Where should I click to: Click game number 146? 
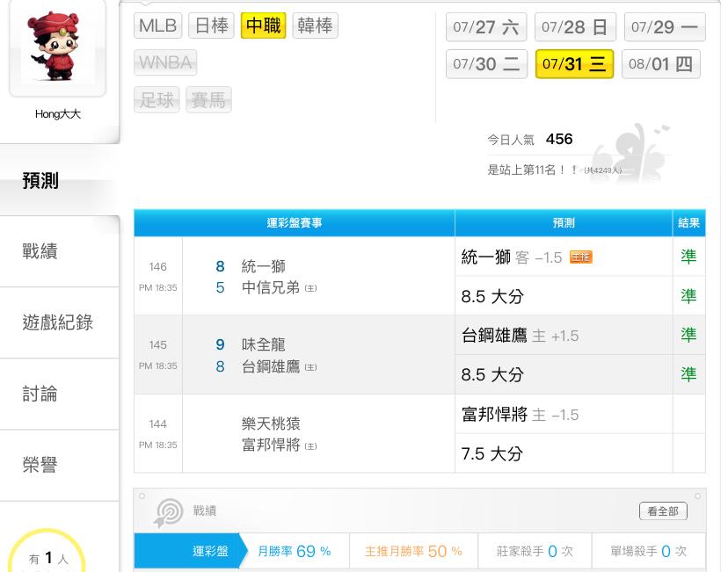(158, 267)
